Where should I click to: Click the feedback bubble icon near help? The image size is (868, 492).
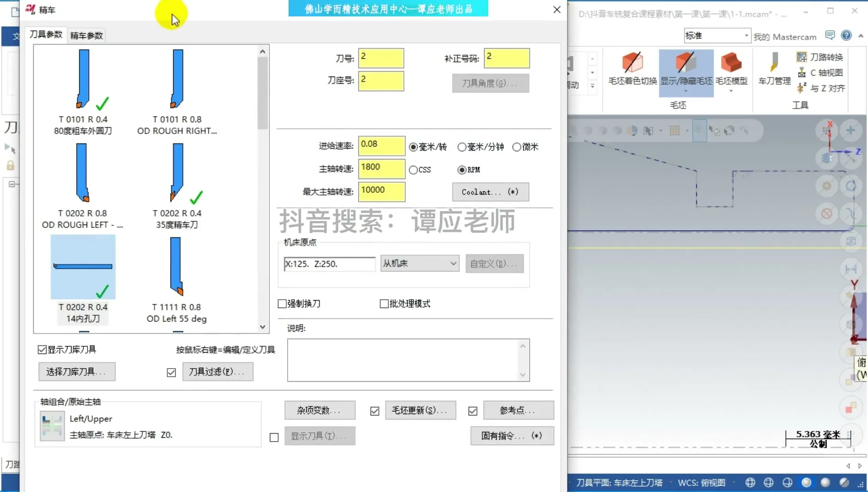(x=830, y=35)
